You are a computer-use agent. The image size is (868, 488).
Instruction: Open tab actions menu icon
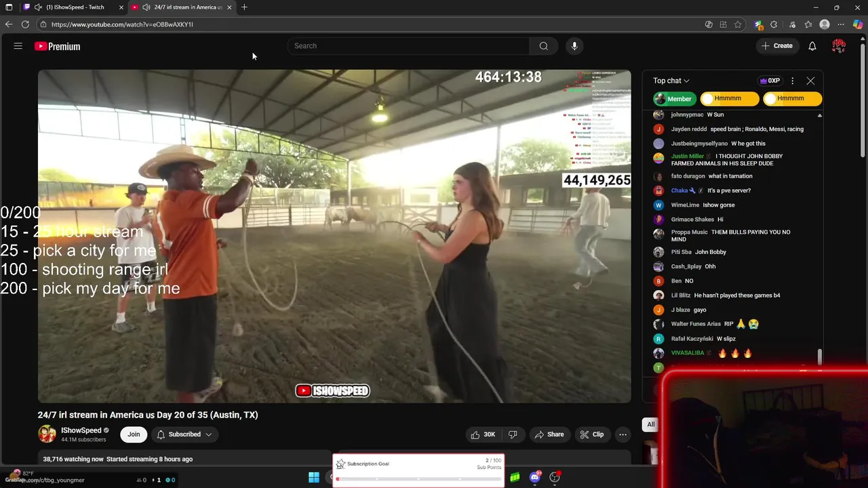(9, 7)
